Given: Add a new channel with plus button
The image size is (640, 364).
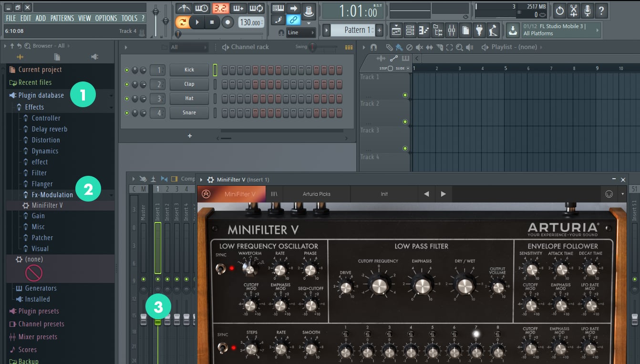Looking at the screenshot, I should pyautogui.click(x=189, y=136).
